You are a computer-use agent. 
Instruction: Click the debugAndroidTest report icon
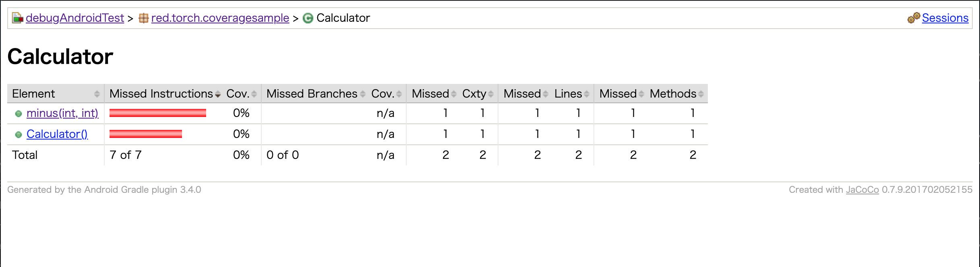click(x=18, y=18)
